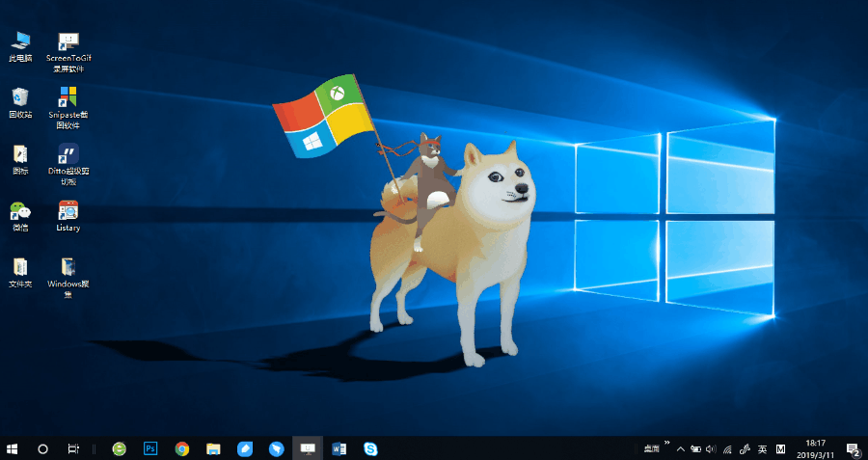Launch the green 360 browser from taskbar

119,448
